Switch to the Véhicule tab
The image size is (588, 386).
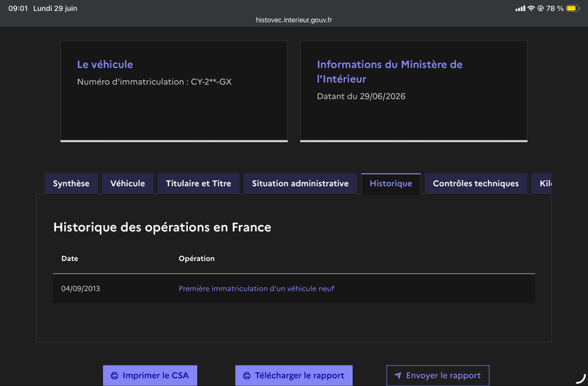[127, 183]
